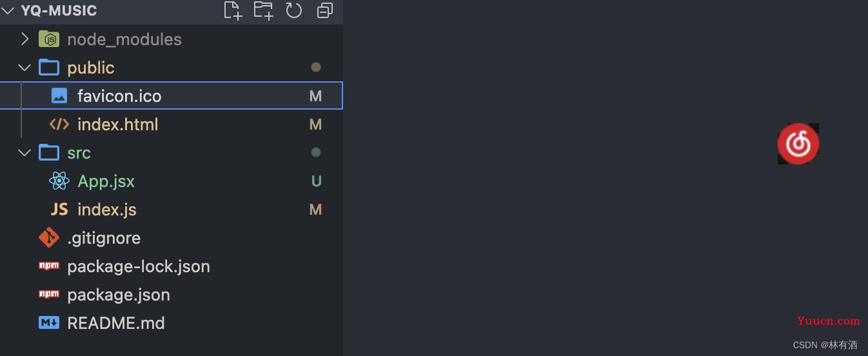
Task: Collapse the YQ-MUSIC project section
Action: (8, 11)
